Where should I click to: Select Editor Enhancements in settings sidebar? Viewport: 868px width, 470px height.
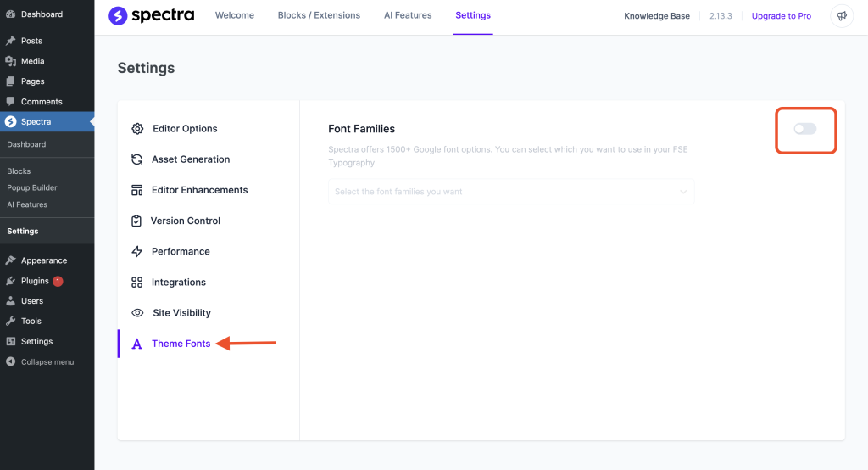point(199,190)
